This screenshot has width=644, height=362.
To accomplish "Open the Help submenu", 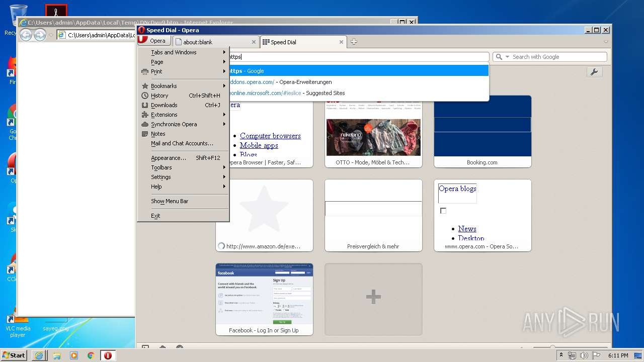I will (x=184, y=187).
